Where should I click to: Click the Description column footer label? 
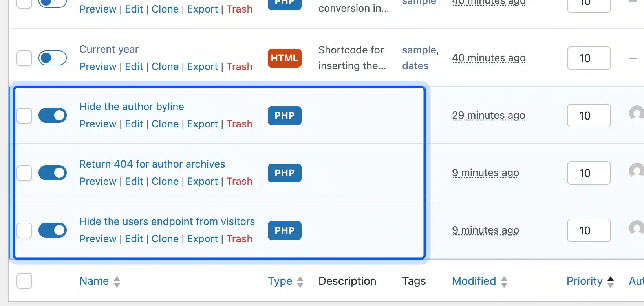[347, 281]
